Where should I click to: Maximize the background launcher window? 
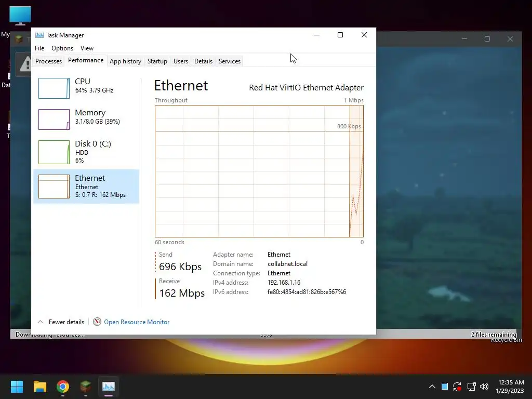(487, 39)
